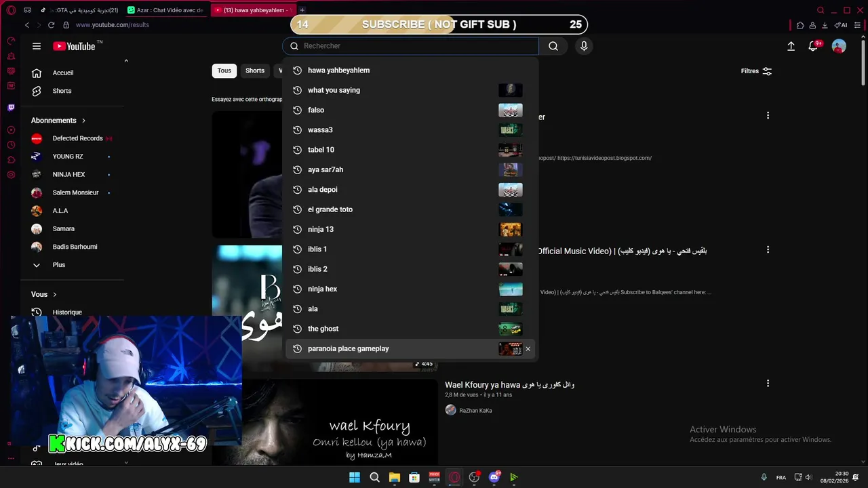Select 'what you saying' search suggestion
Image resolution: width=868 pixels, height=488 pixels.
410,90
